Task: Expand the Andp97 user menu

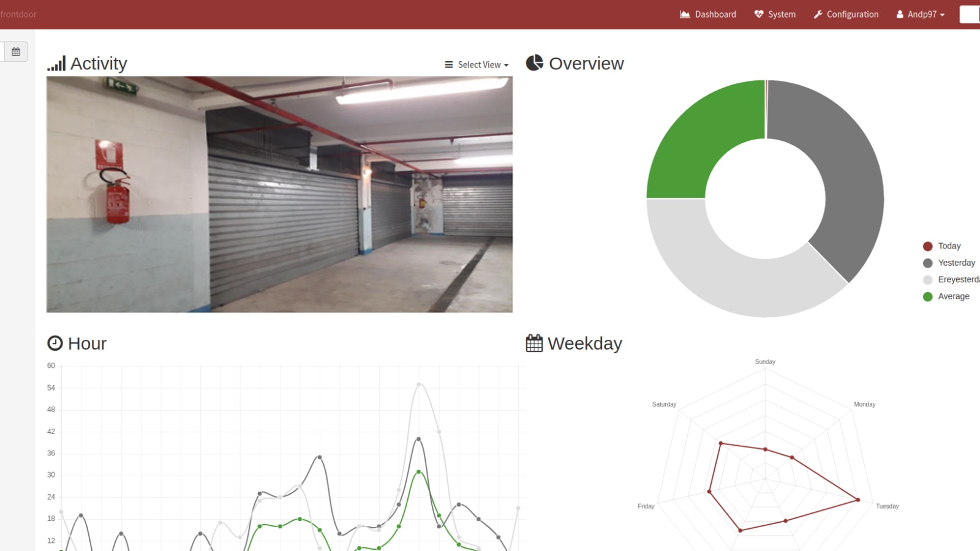Action: (921, 14)
